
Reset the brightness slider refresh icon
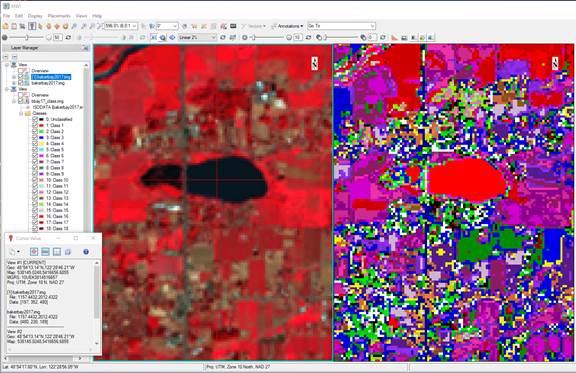(x=68, y=37)
